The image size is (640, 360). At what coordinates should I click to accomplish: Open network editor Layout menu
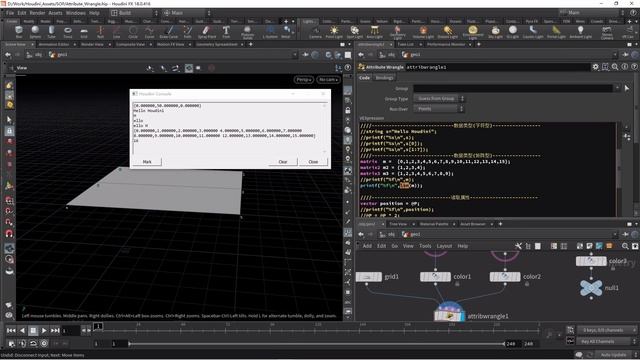point(444,246)
